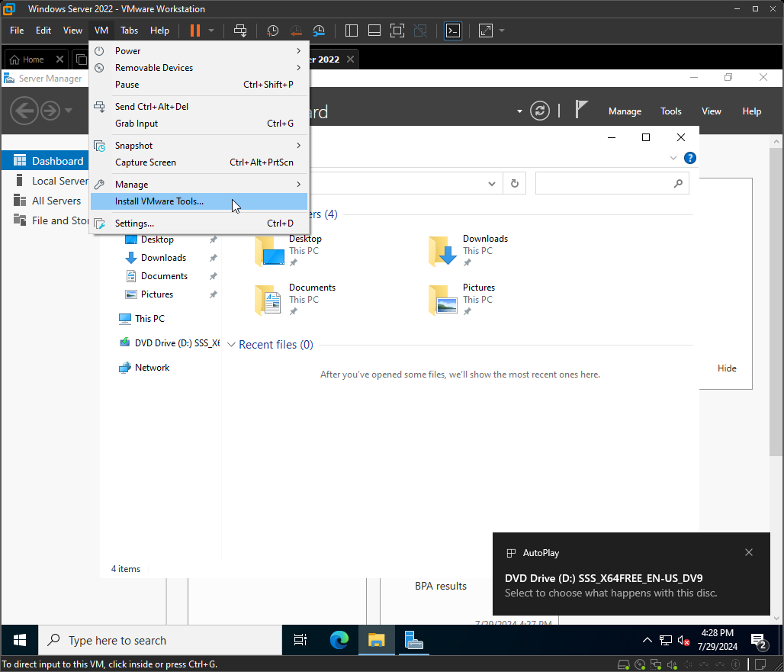The image size is (784, 672).
Task: Click the message log icon in VMware status bar
Action: point(760,664)
